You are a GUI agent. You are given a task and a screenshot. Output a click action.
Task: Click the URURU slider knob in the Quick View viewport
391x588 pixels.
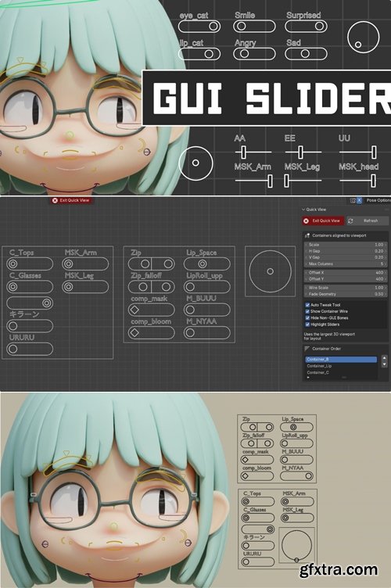click(13, 349)
